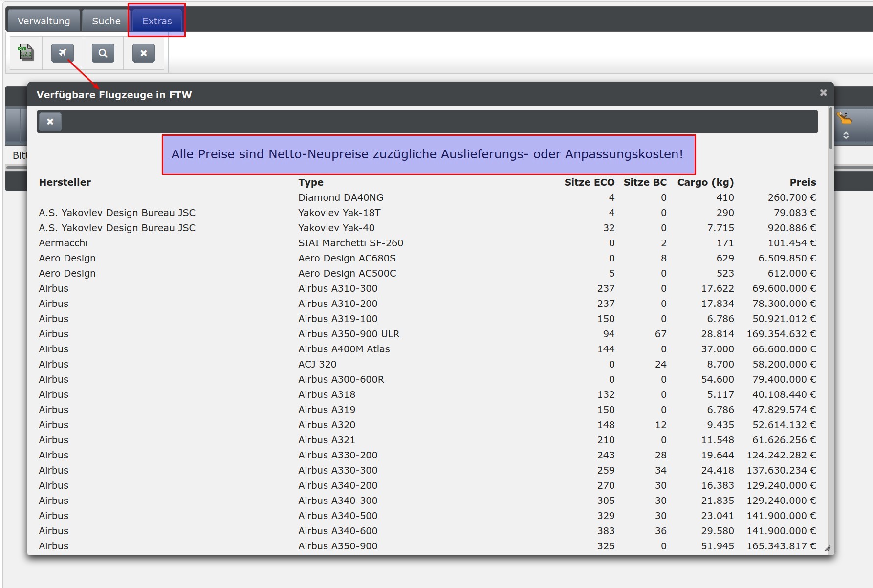Open available aircraft with airplane button
This screenshot has height=588, width=873.
point(63,53)
